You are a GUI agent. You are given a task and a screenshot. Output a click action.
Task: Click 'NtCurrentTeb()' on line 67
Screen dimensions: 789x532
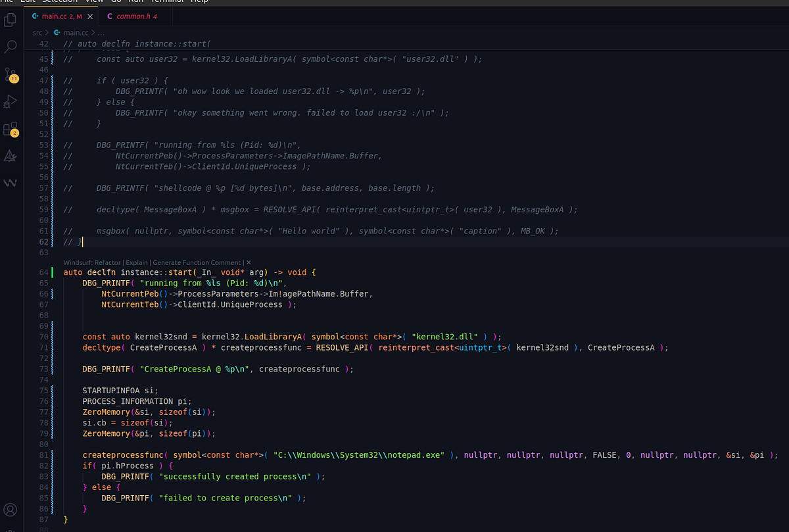point(135,304)
